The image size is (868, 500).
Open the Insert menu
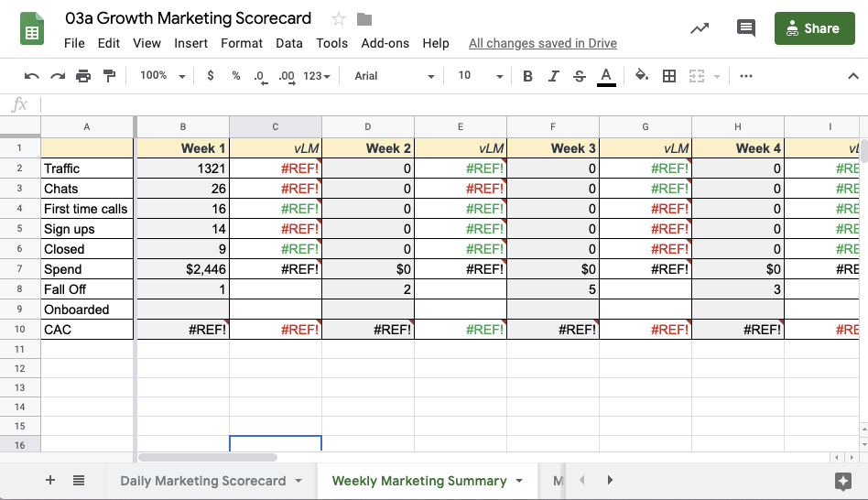pos(190,43)
